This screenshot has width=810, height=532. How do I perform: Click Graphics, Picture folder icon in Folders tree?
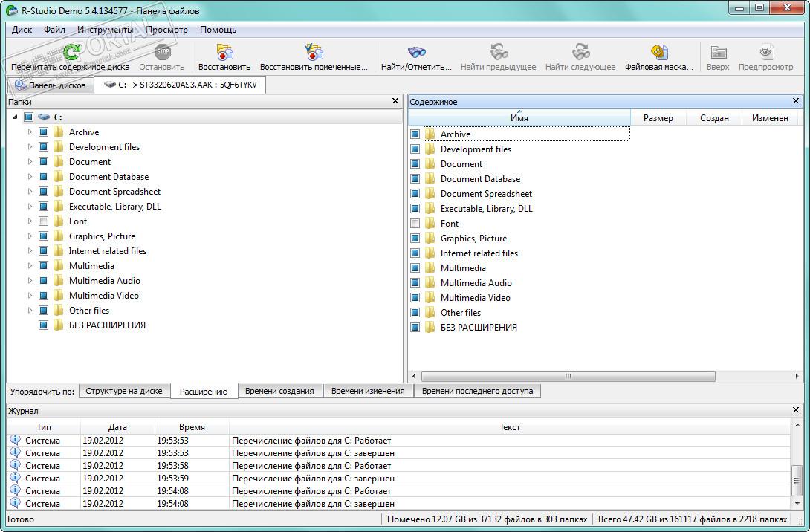pyautogui.click(x=59, y=236)
